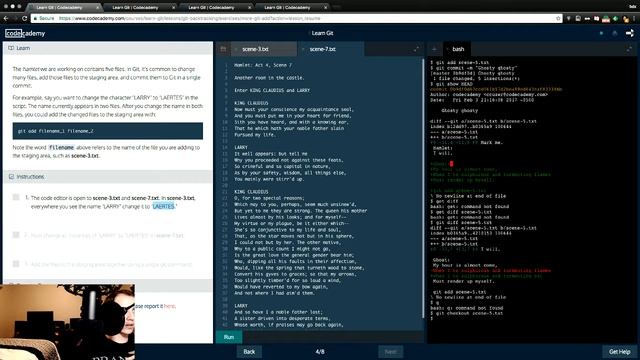Viewport: 640px width, 360px height.
Task: Check off instruction step 2 checkbox
Action: point(16,235)
